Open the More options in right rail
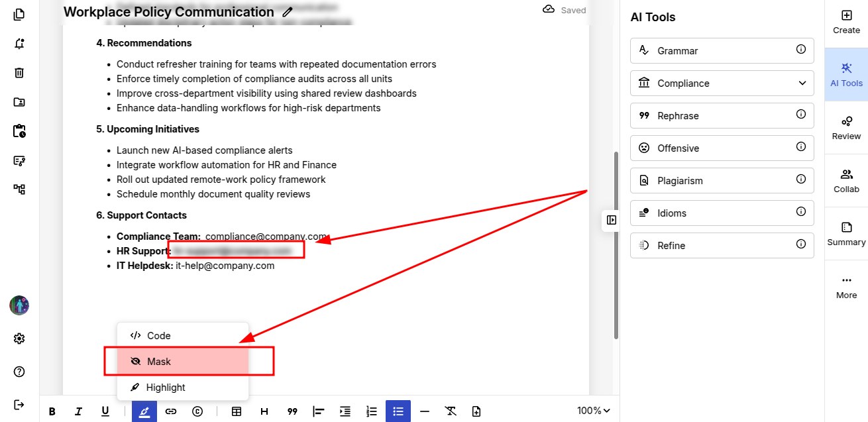Screen dimensions: 868x422 coord(846,287)
